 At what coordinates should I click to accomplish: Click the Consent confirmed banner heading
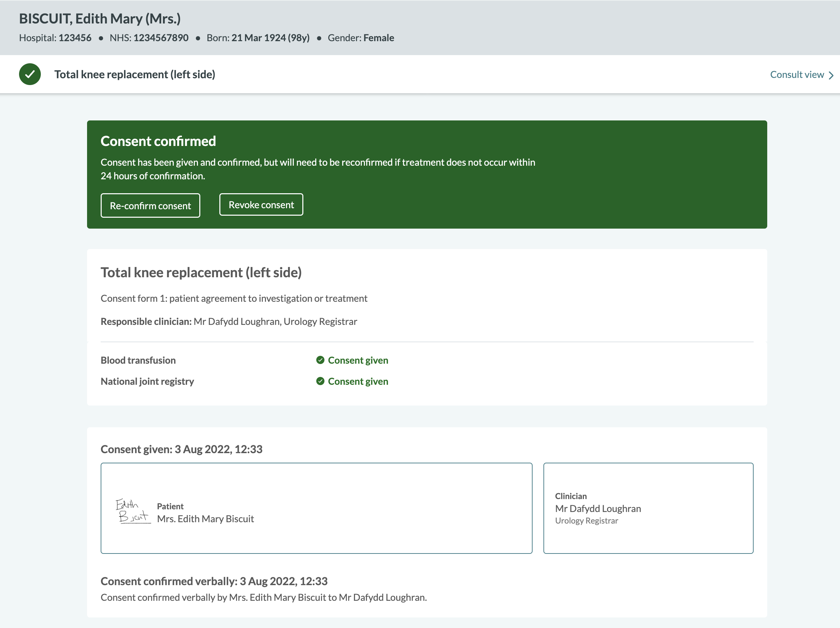coord(158,141)
